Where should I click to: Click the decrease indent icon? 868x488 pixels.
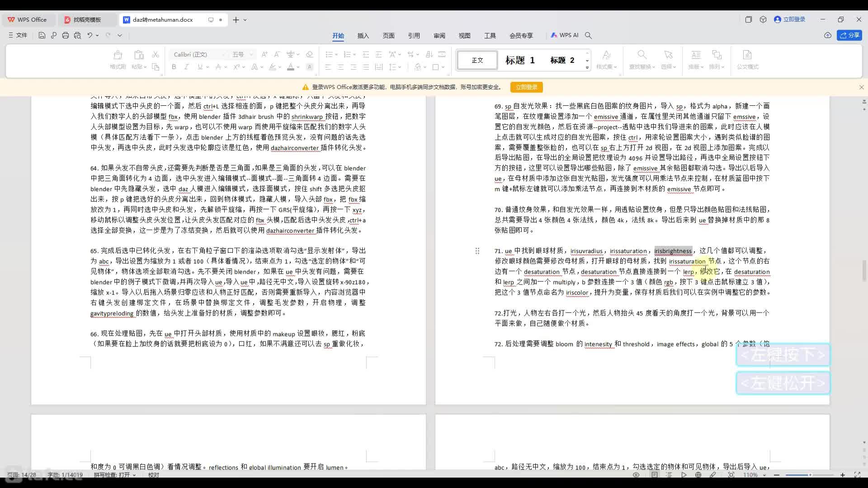click(x=366, y=54)
